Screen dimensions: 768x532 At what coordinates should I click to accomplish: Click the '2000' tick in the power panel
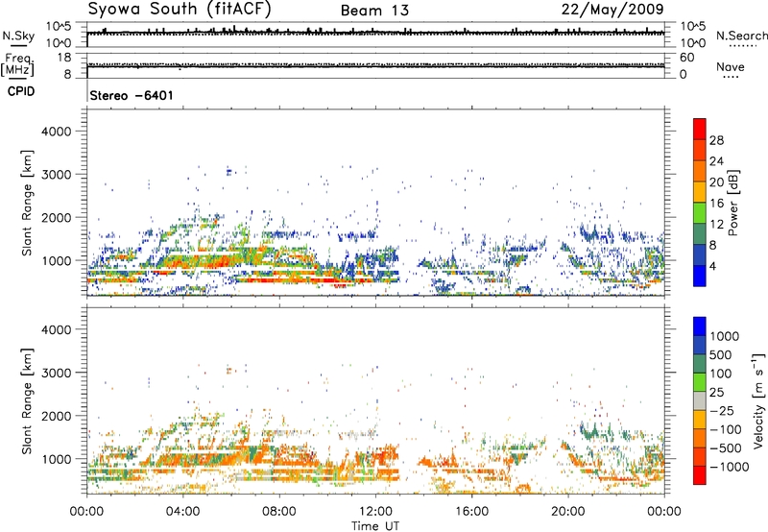pos(57,217)
